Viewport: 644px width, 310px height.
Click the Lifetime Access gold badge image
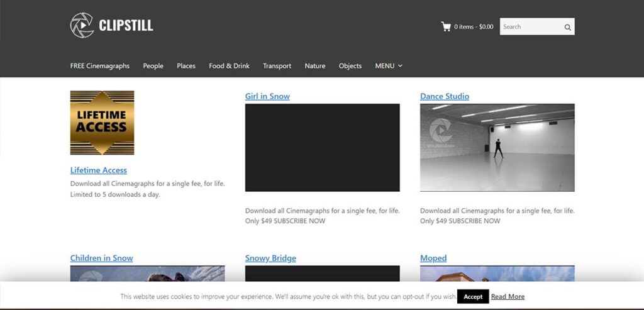click(102, 123)
